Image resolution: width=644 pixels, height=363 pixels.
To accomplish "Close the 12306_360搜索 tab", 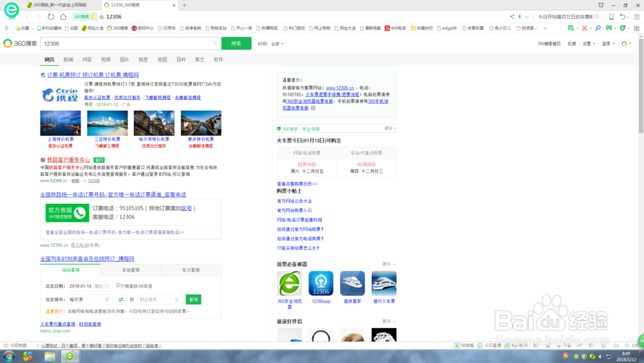I will click(x=174, y=5).
